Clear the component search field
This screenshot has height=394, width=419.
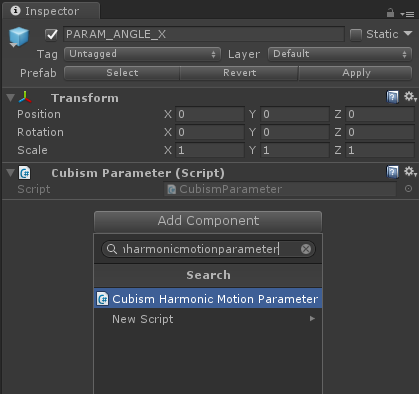306,249
